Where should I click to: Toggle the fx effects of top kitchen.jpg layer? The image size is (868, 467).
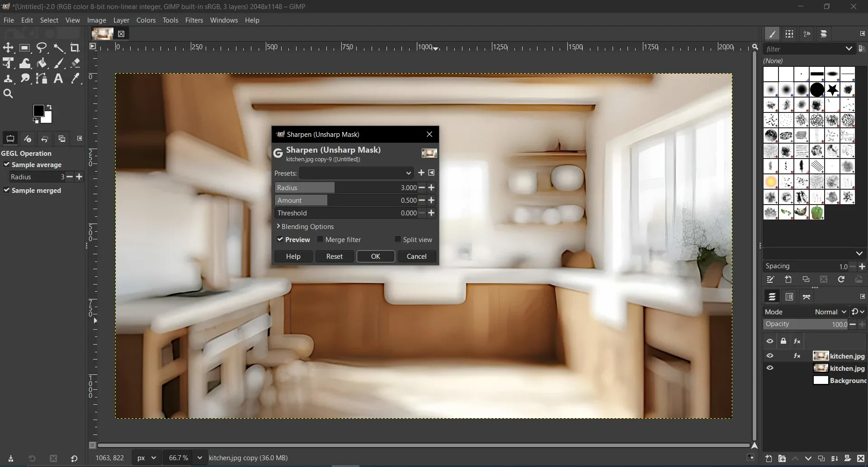(x=797, y=356)
